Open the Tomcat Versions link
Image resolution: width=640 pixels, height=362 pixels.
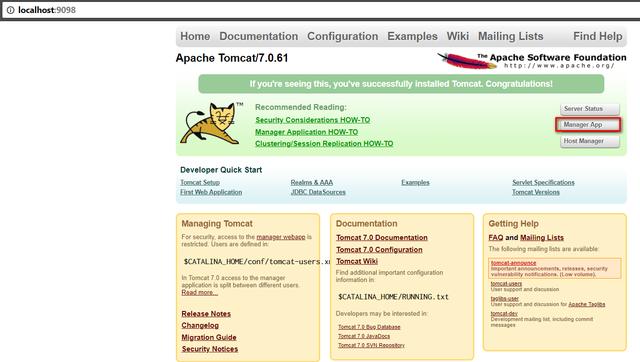click(x=536, y=192)
